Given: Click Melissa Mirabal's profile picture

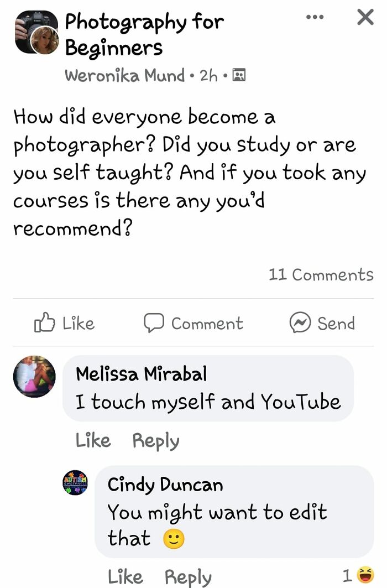Looking at the screenshot, I should (34, 377).
